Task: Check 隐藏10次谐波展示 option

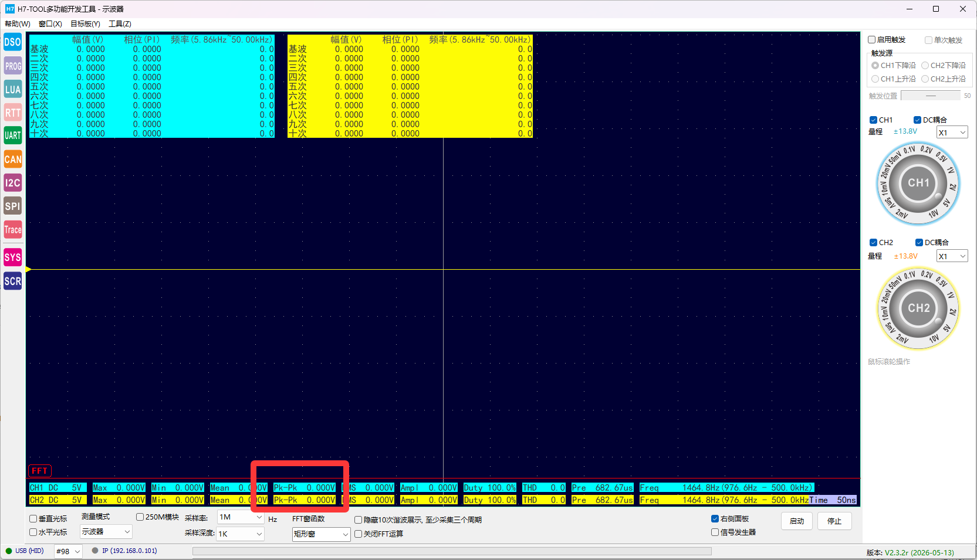Action: point(418,520)
